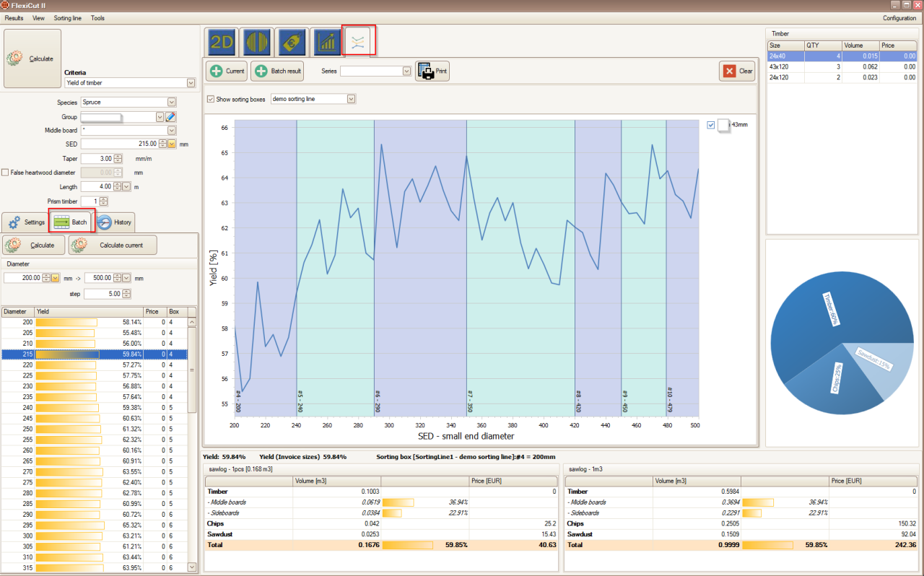Click the Box column header
Viewport: 924px width, 576px height.
click(x=176, y=312)
